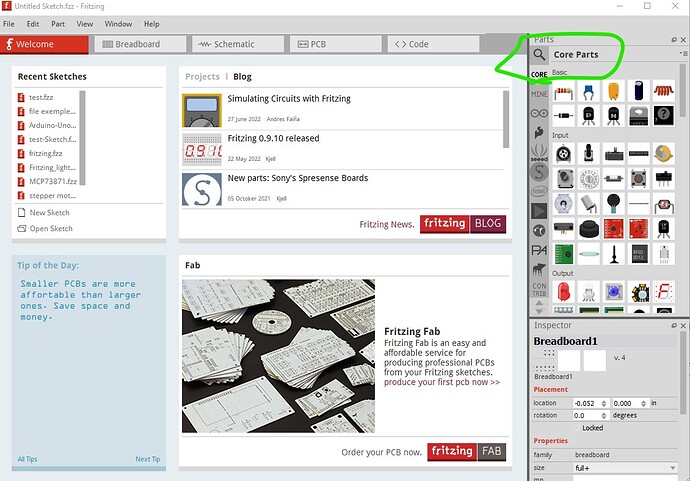Open the SparkFun flame parts bin
This screenshot has width=690, height=481.
coord(539,132)
